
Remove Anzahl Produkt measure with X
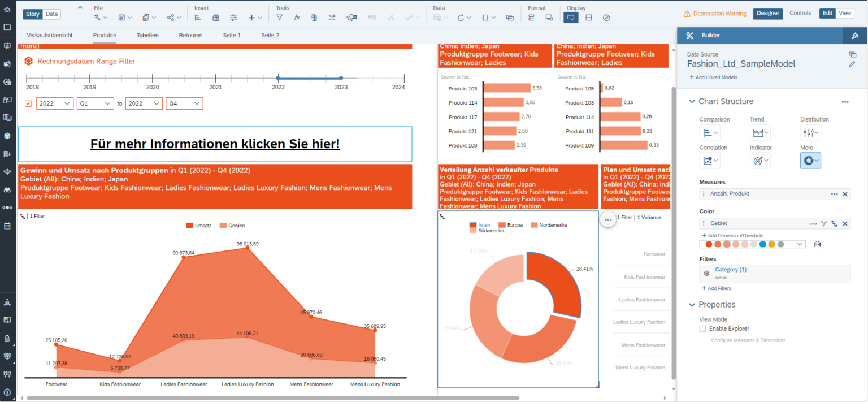(845, 194)
